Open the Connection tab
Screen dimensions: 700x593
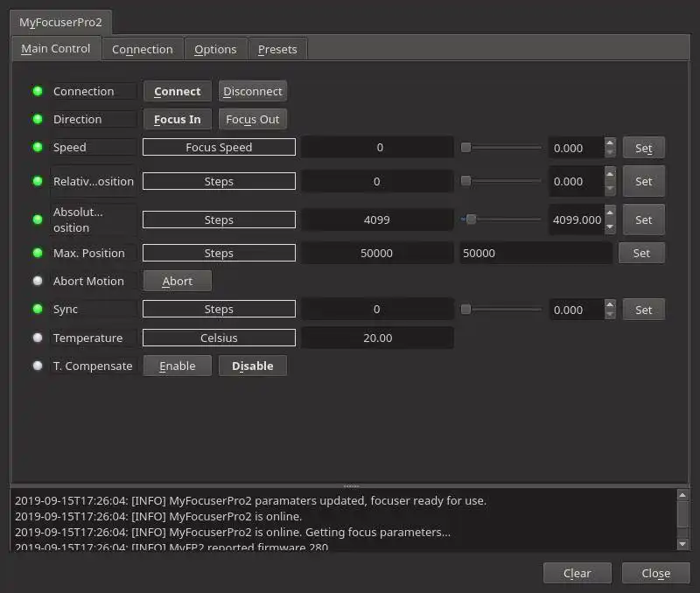143,49
